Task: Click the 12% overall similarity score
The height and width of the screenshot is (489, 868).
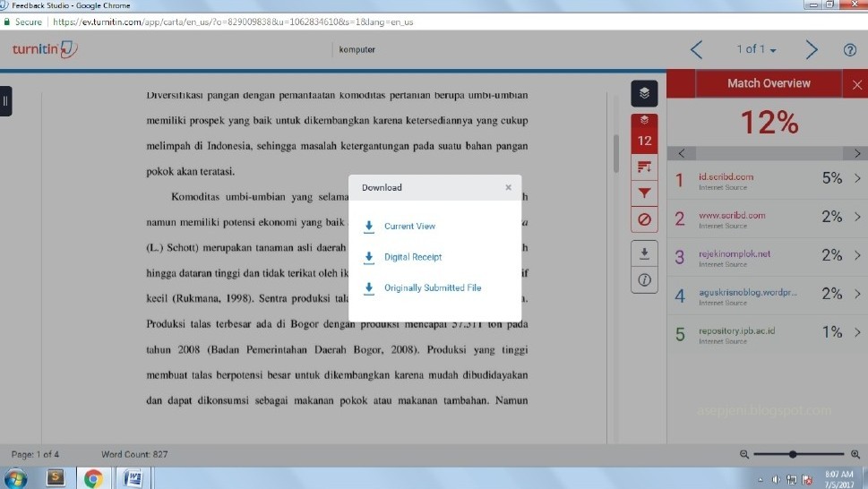Action: [x=769, y=122]
